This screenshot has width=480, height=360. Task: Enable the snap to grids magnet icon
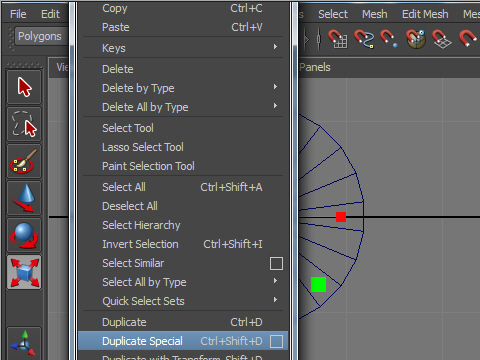(337, 39)
